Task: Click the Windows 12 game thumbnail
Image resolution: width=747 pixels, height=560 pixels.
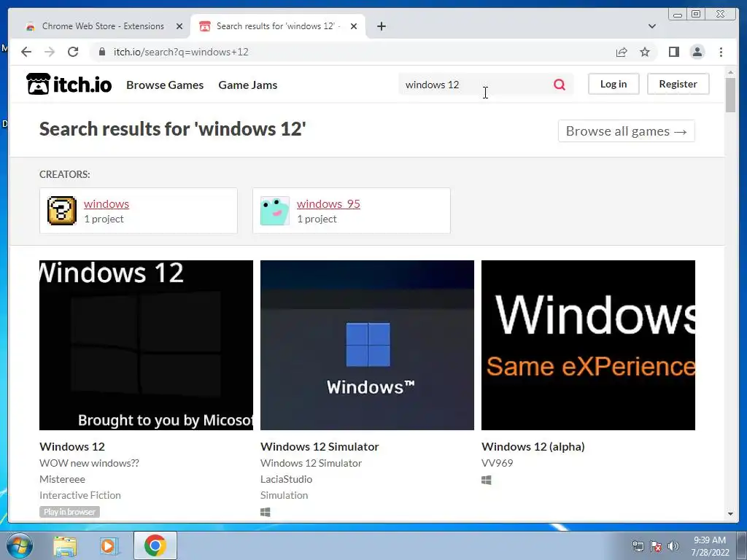Action: 146,345
